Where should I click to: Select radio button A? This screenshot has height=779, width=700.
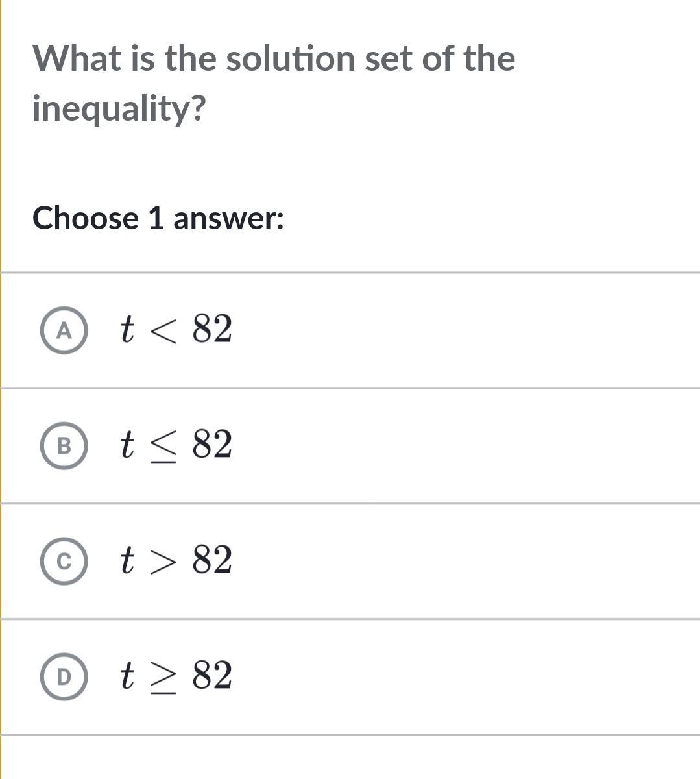(x=64, y=331)
